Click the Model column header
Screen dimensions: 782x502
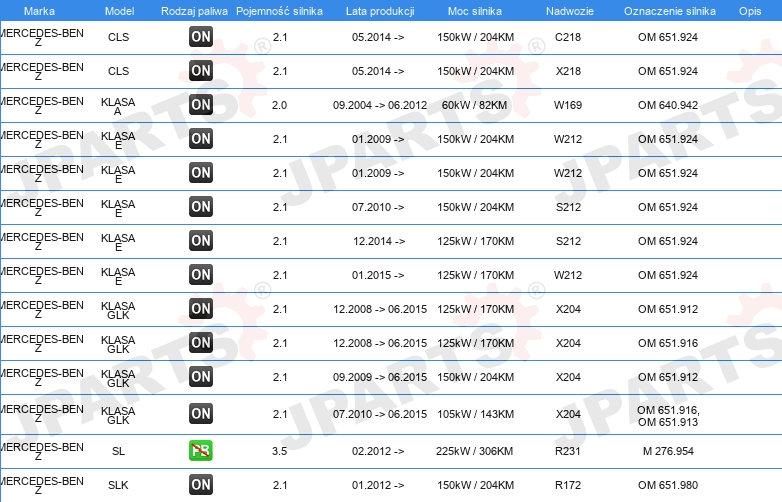tap(119, 11)
